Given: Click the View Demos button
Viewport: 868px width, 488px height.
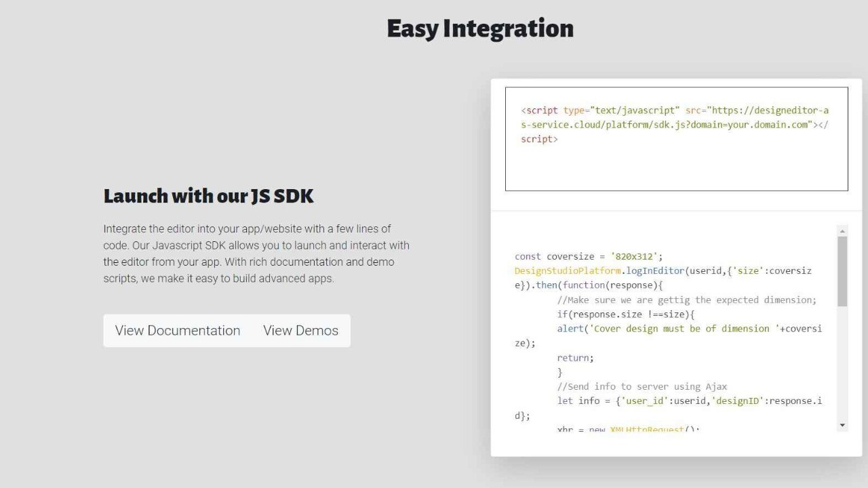Looking at the screenshot, I should pyautogui.click(x=300, y=330).
